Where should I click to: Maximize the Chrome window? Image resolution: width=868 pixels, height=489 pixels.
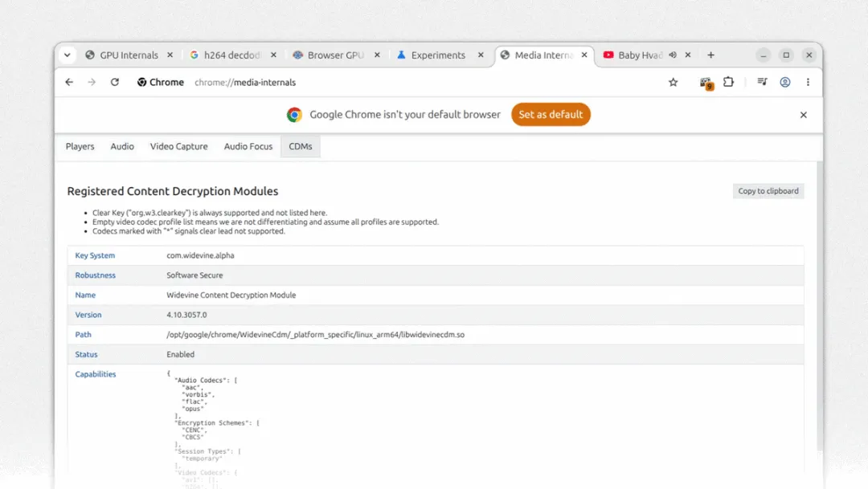click(786, 55)
